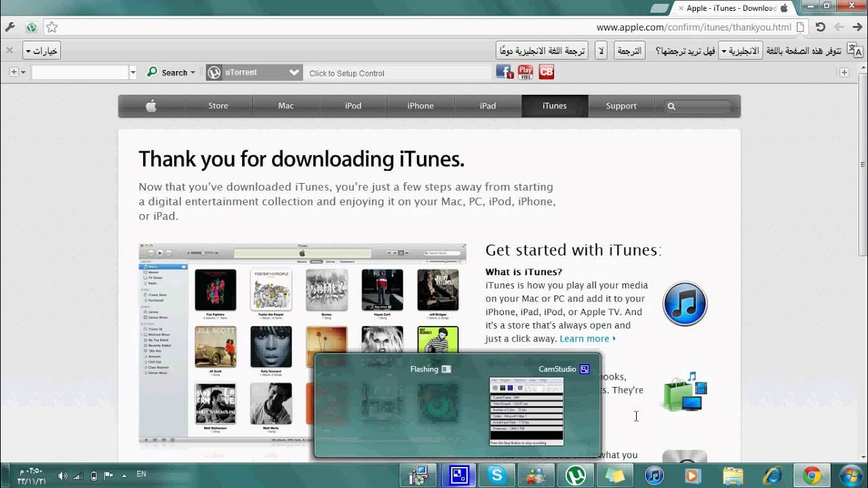Click the الترجمة (Translate) button

point(629,51)
